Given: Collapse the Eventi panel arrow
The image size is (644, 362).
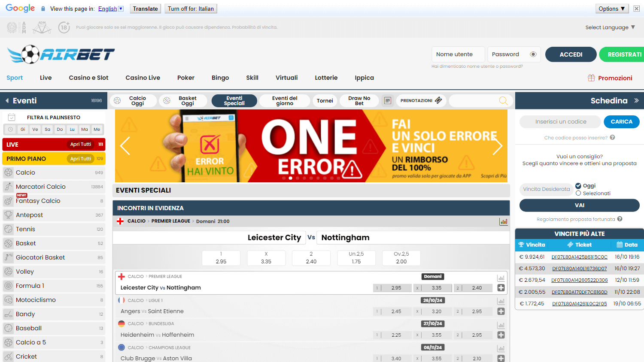Looking at the screenshot, I should coord(7,101).
